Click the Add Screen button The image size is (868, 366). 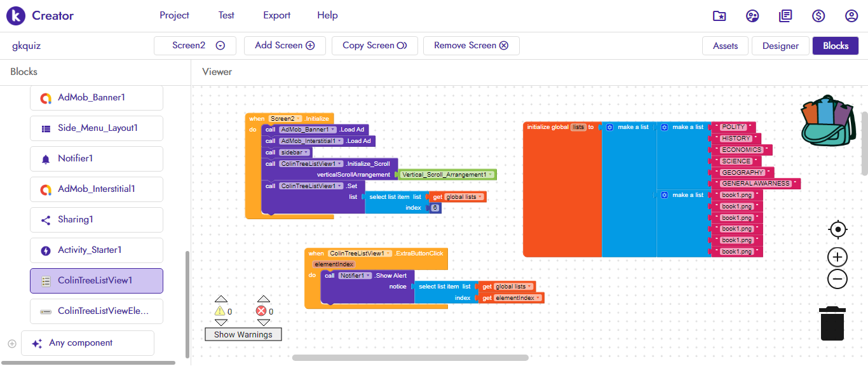tap(285, 46)
